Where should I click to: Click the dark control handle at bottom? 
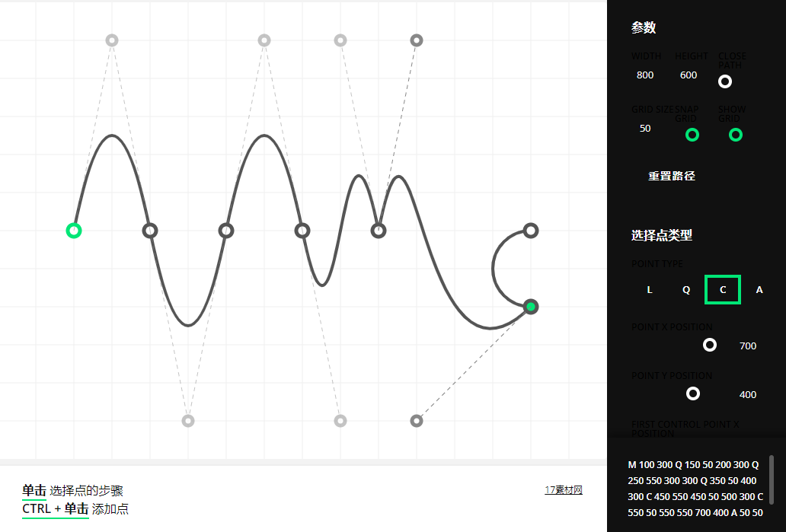click(417, 421)
